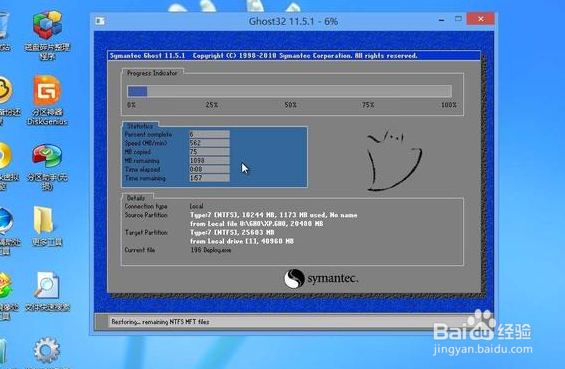Click the Current file label
The image size is (565, 369).
tap(140, 250)
